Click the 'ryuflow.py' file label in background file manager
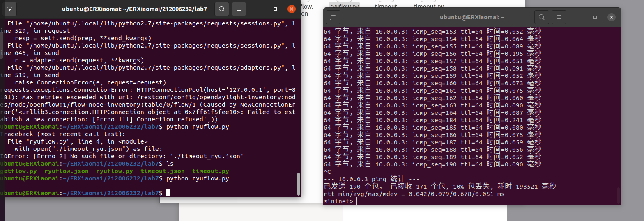This screenshot has height=221, width=644. pyautogui.click(x=345, y=6)
